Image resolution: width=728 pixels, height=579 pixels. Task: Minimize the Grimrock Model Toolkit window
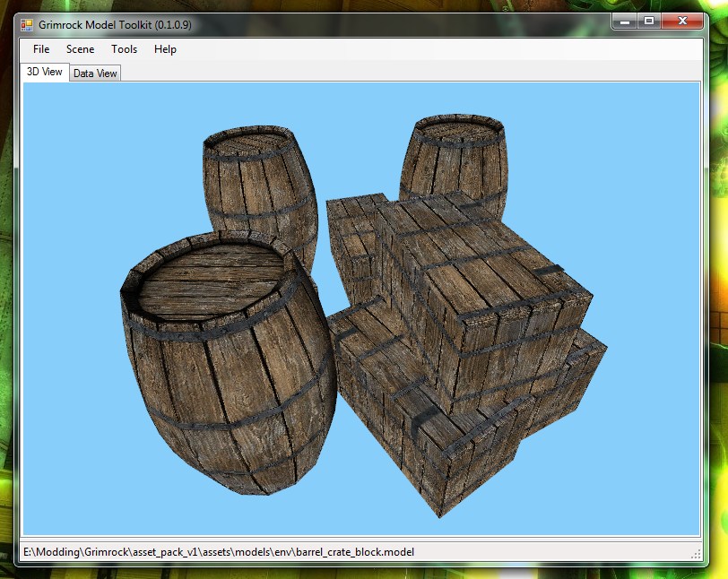[625, 22]
